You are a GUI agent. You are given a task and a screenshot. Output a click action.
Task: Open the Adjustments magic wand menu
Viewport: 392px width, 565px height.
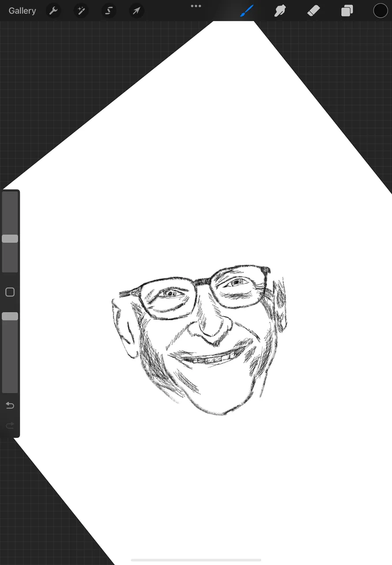pyautogui.click(x=81, y=11)
